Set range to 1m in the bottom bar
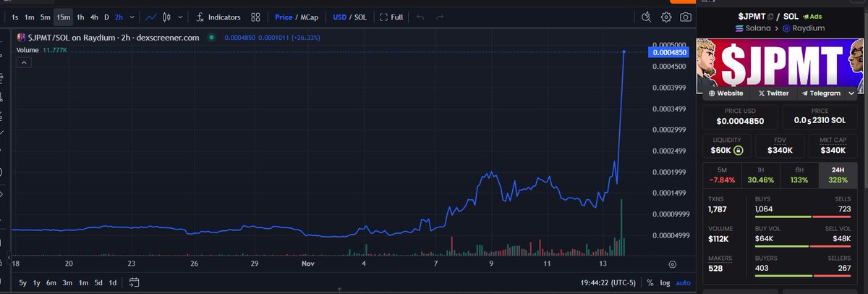This screenshot has height=294, width=868. coord(83,282)
